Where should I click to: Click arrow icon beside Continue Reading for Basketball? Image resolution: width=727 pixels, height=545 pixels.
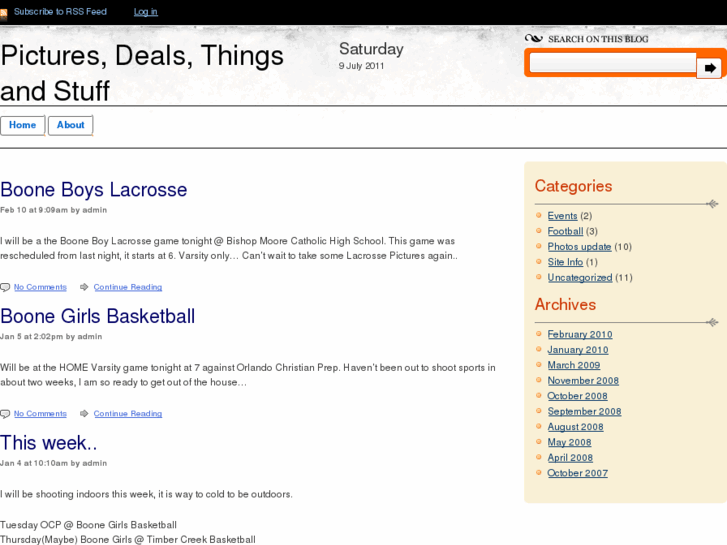coord(84,413)
